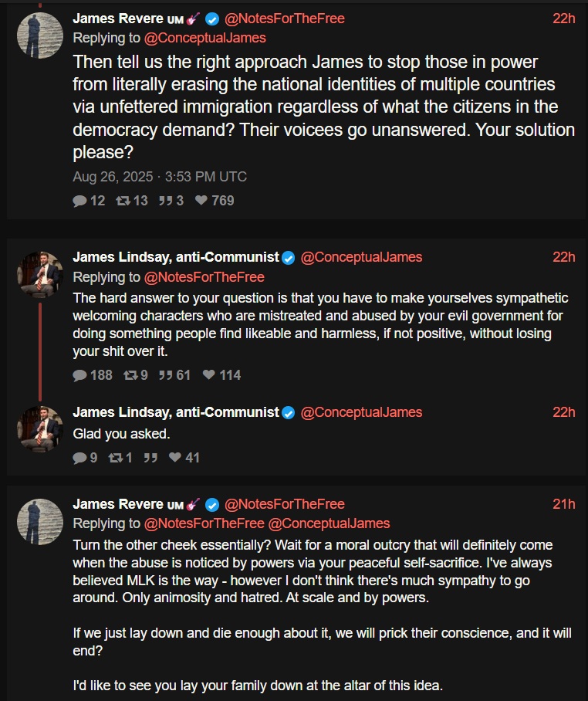Click the heart icon showing 769 likes
Image resolution: width=588 pixels, height=701 pixels.
pos(201,201)
